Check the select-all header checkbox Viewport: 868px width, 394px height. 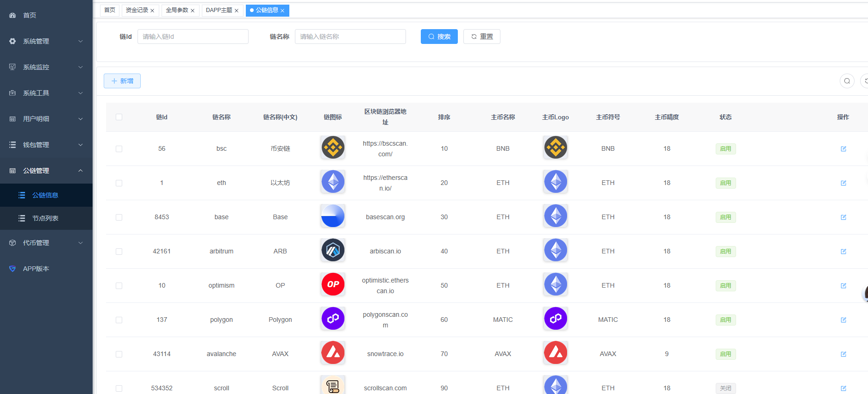pos(119,117)
